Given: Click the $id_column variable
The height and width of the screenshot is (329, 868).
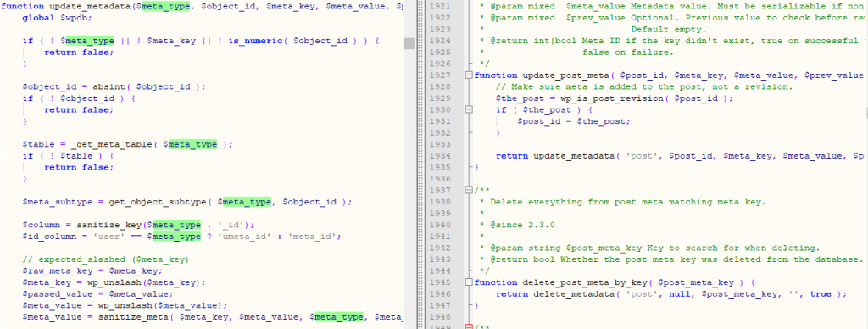Looking at the screenshot, I should click(x=52, y=237).
